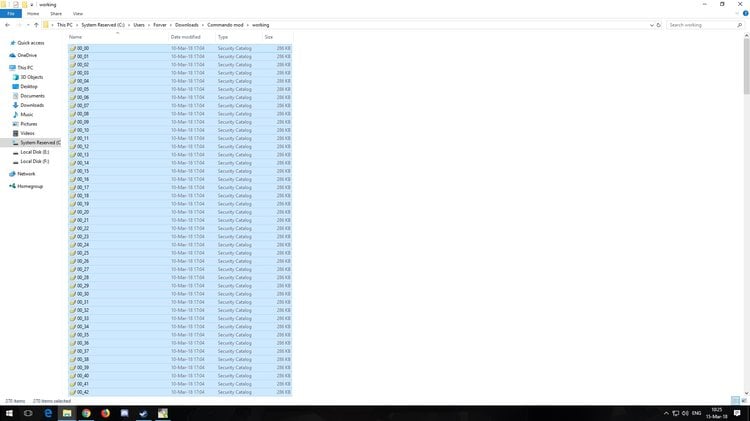
Task: Open the File menu
Action: click(x=11, y=14)
